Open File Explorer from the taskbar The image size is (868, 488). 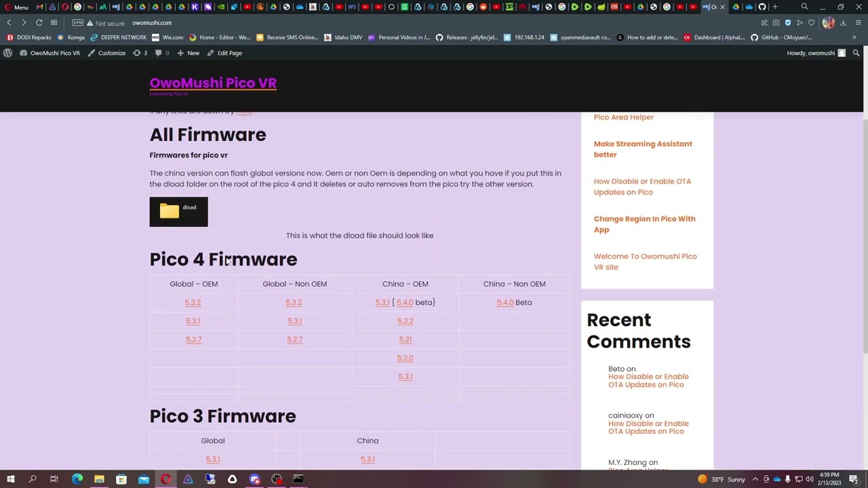pos(99,479)
